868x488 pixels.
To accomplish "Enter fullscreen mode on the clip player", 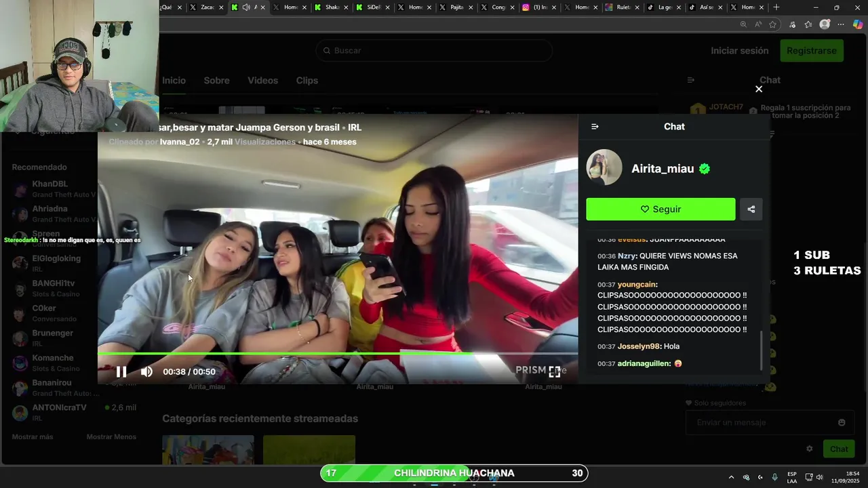I will tap(555, 371).
